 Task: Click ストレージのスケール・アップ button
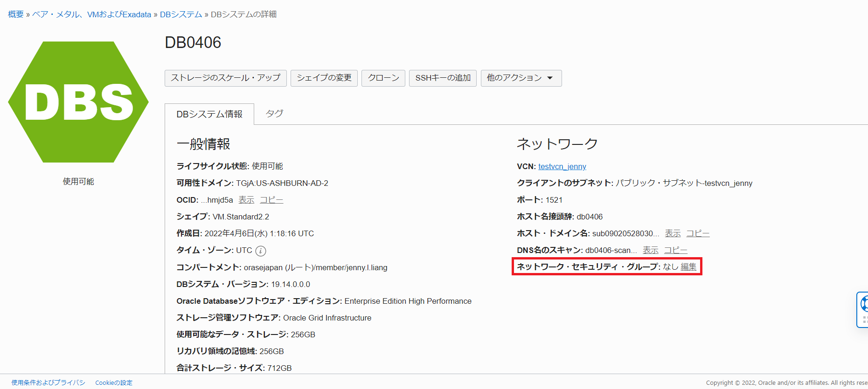(225, 78)
